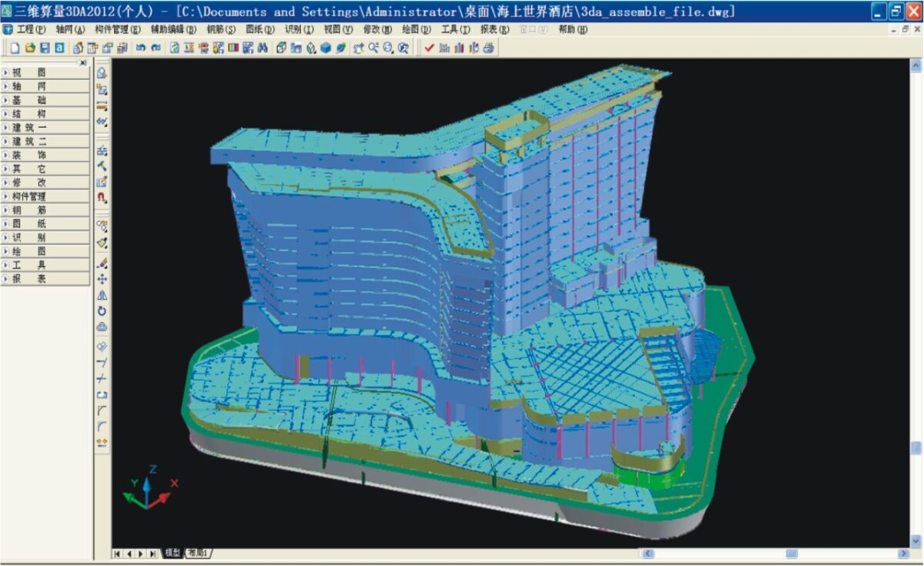Click the Save disk icon in toolbar
Viewport: 924px width, 566px height.
pos(45,48)
